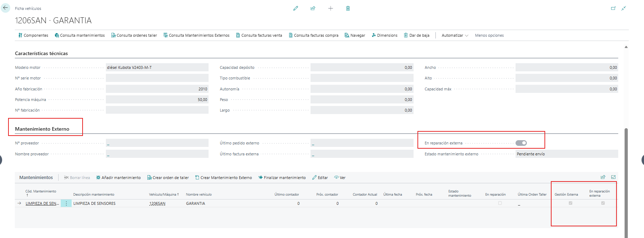This screenshot has height=238, width=644.
Task: Expand Mantenimientos part to full page
Action: pyautogui.click(x=613, y=177)
